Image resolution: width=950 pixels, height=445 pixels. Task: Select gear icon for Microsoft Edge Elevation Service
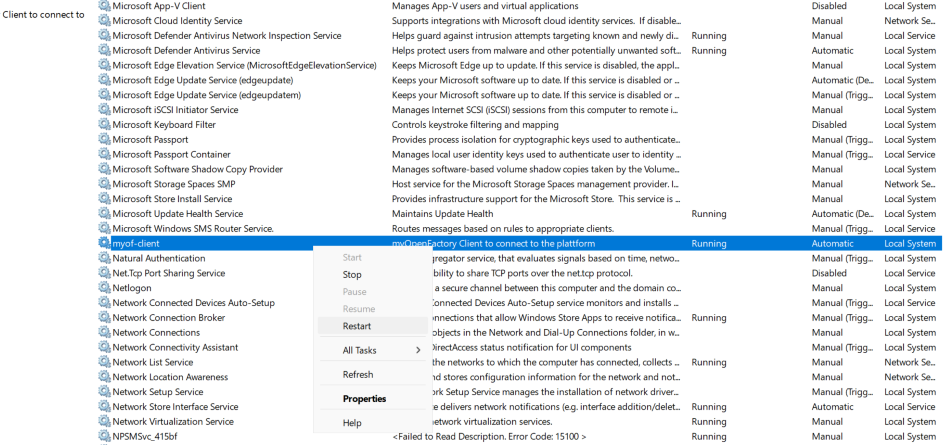pos(105,65)
